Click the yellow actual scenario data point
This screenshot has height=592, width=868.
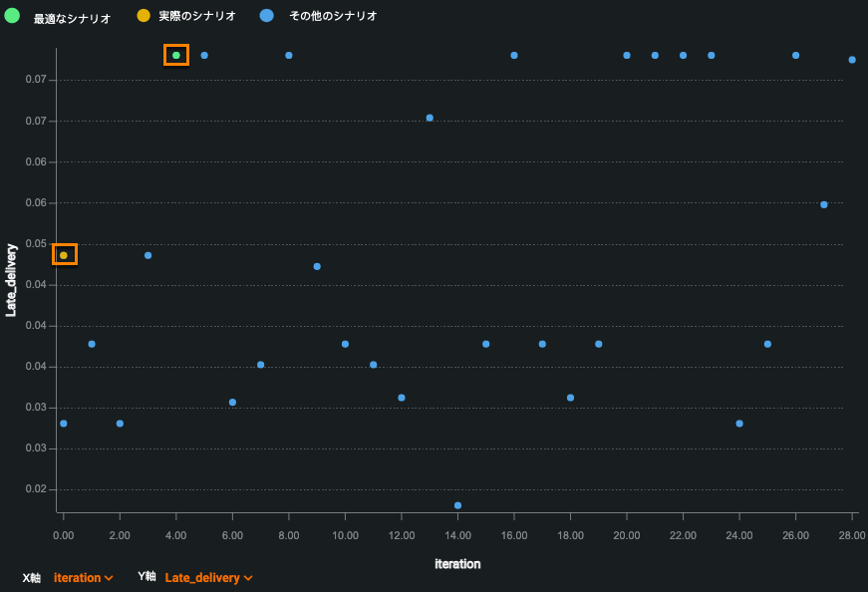pyautogui.click(x=64, y=255)
